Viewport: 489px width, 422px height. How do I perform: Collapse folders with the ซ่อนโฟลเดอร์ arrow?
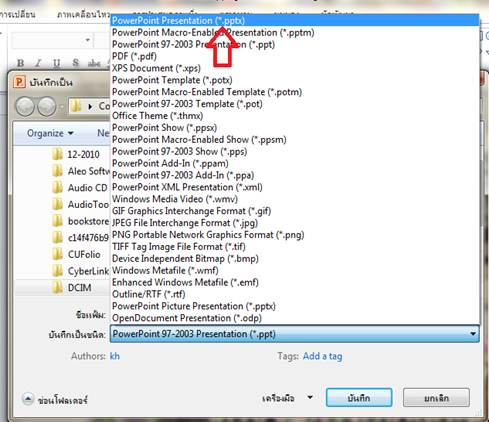pyautogui.click(x=28, y=399)
